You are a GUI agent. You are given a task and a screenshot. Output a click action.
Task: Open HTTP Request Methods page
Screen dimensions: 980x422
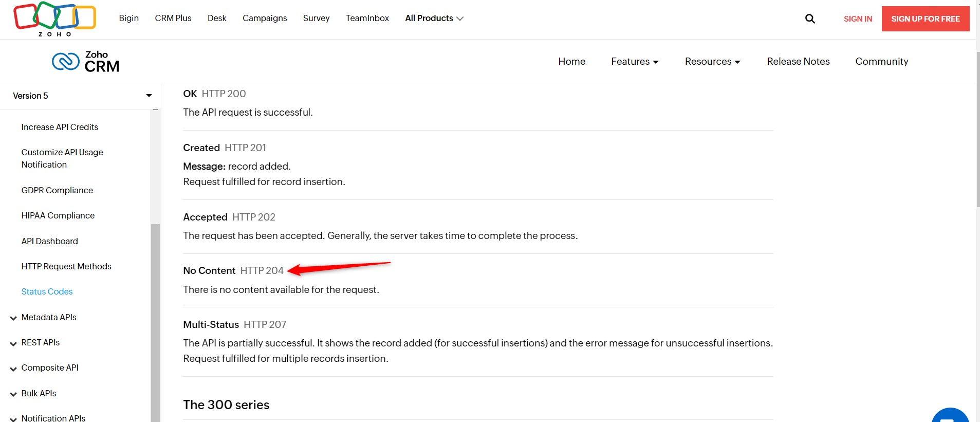click(66, 267)
